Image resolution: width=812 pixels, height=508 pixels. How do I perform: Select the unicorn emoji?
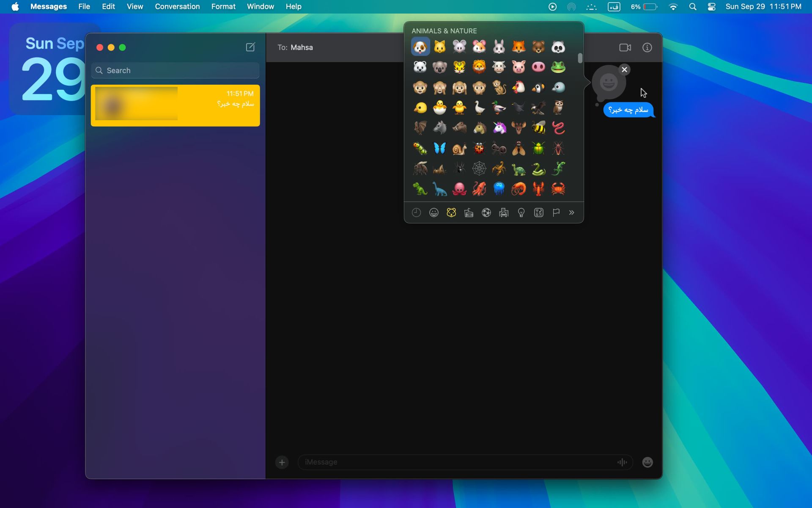click(x=499, y=128)
